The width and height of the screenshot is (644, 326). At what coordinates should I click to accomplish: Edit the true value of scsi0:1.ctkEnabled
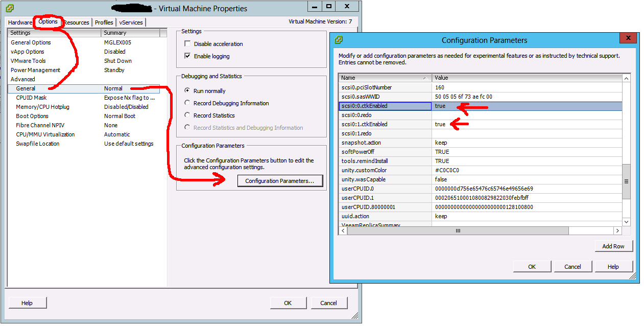click(x=440, y=124)
